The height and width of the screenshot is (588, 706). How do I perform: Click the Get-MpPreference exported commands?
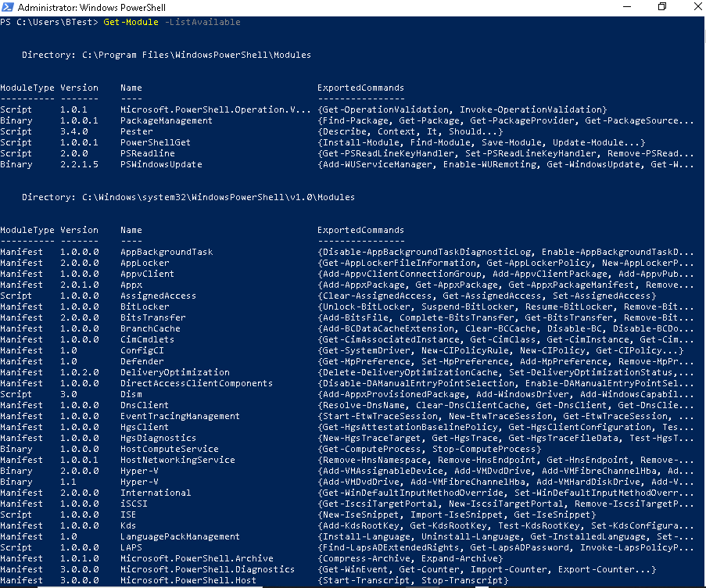tap(506, 361)
